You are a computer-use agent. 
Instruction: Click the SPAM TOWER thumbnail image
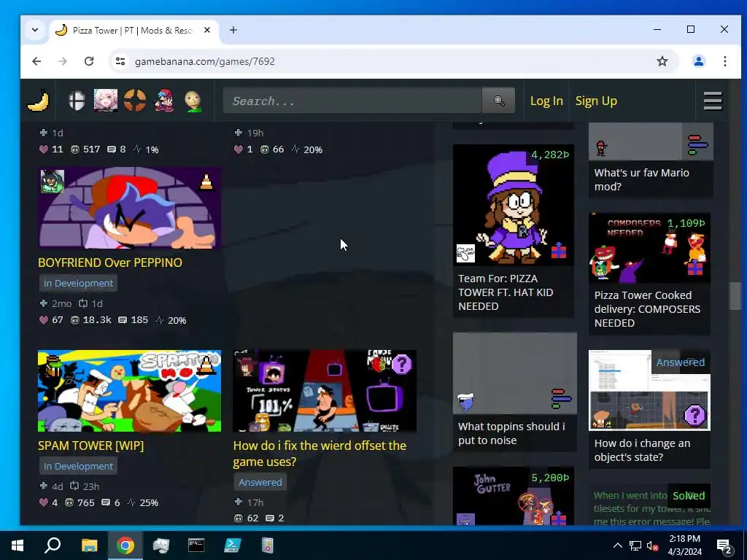(129, 391)
